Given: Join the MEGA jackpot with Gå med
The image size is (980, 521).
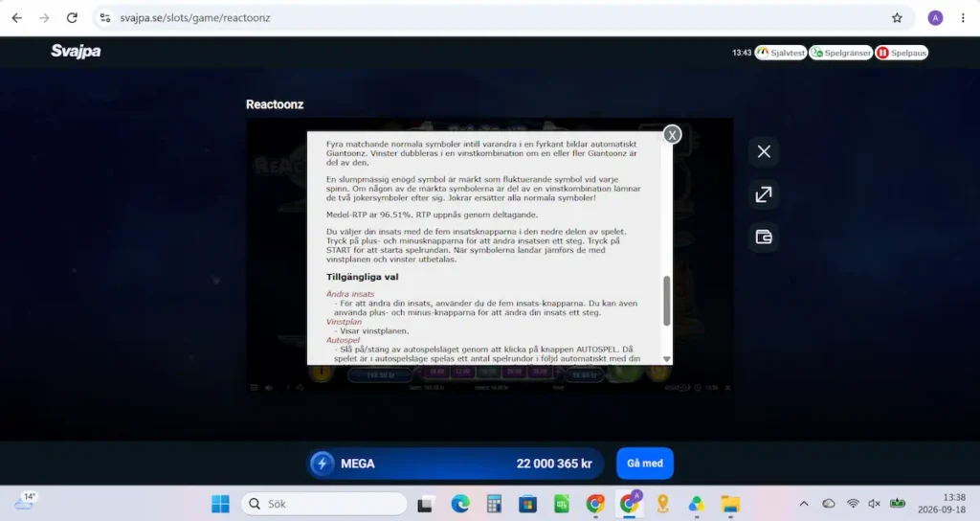Looking at the screenshot, I should [645, 464].
